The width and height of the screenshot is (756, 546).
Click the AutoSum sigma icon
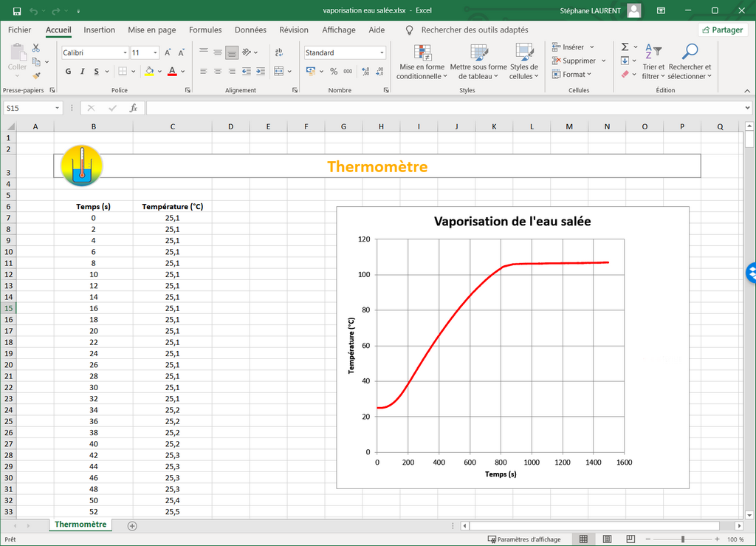point(625,47)
